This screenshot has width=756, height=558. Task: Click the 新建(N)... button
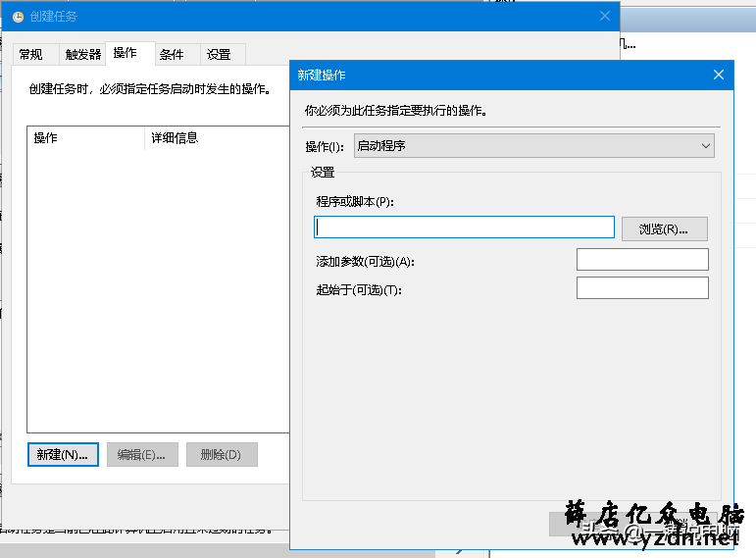pos(63,454)
